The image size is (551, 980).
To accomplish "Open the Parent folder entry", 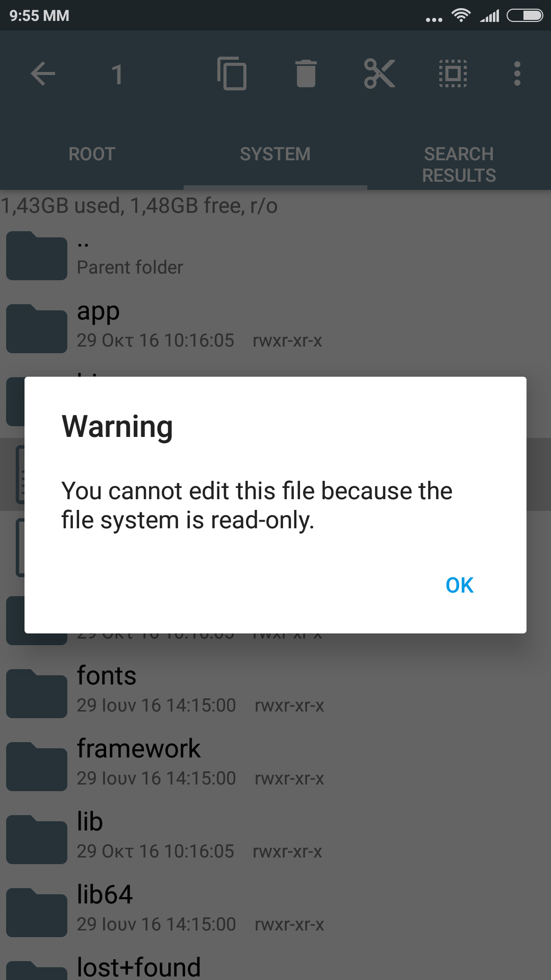I will click(x=275, y=255).
